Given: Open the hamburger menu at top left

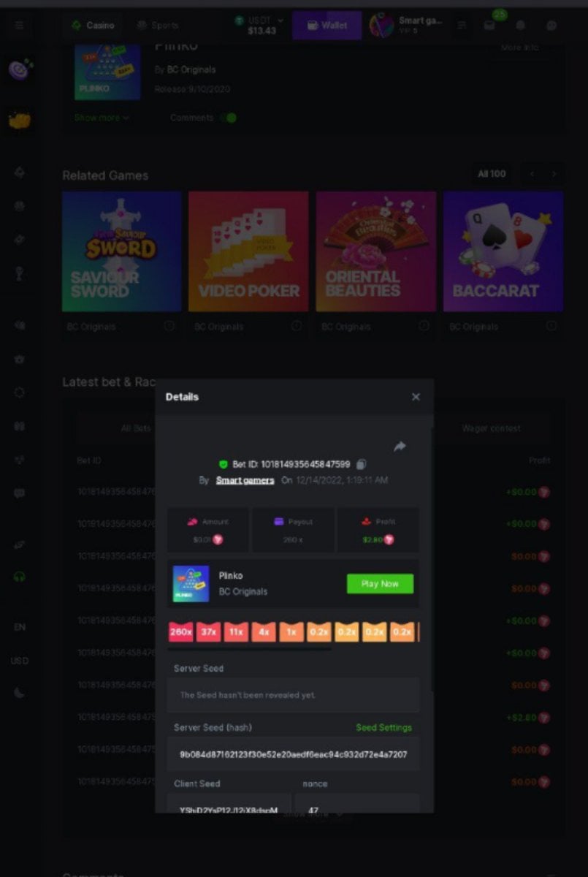Looking at the screenshot, I should coord(19,26).
